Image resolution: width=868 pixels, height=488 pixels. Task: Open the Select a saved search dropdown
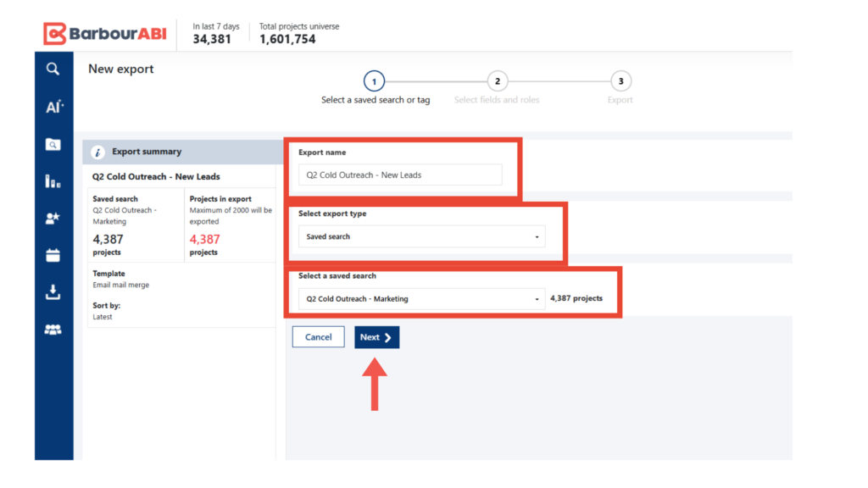421,299
